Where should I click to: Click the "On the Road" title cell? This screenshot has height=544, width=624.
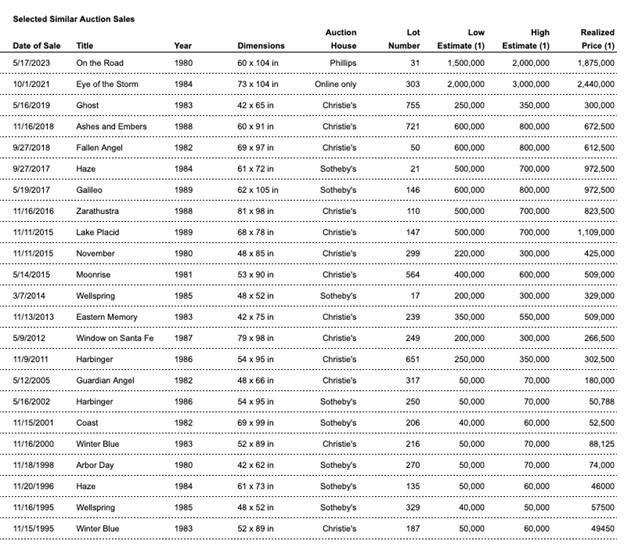(x=99, y=64)
